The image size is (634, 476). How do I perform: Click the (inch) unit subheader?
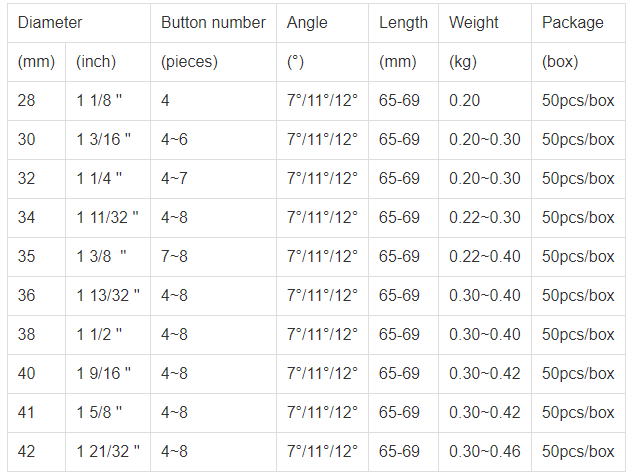coord(108,62)
